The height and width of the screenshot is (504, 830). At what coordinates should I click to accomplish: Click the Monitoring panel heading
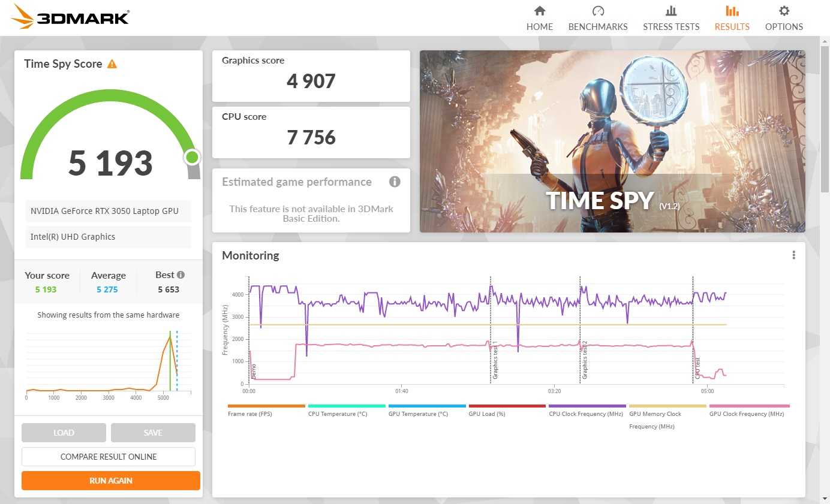pos(251,255)
